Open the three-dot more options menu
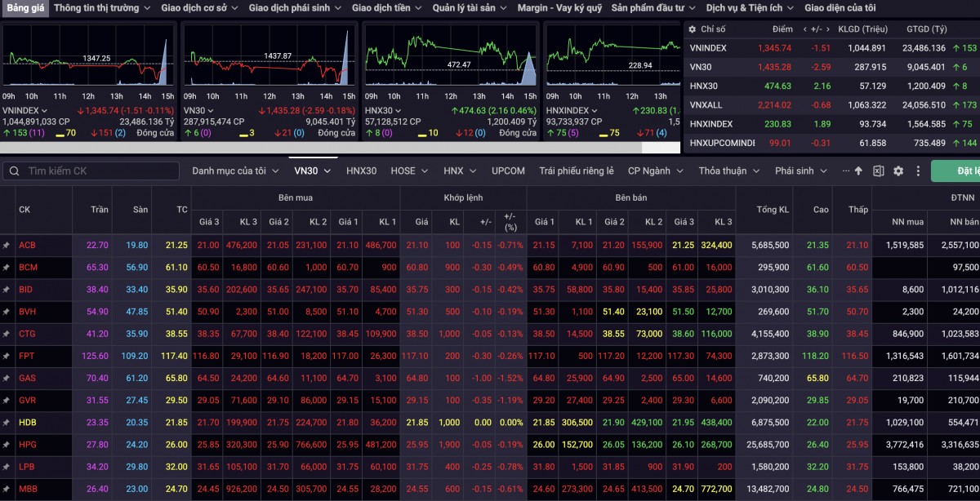980x501 pixels. [919, 171]
